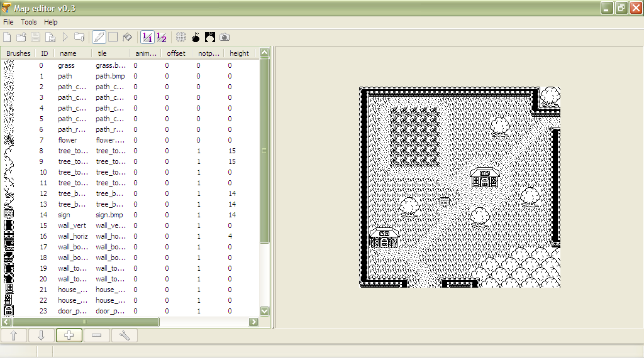Viewport: 644px width, 358px height.
Task: Select the rectangle tool in toolbar
Action: click(x=113, y=37)
